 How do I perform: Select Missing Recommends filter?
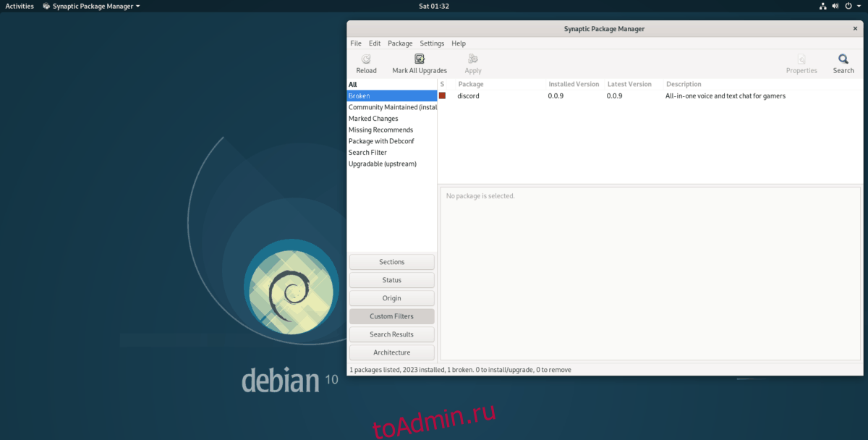click(x=380, y=130)
